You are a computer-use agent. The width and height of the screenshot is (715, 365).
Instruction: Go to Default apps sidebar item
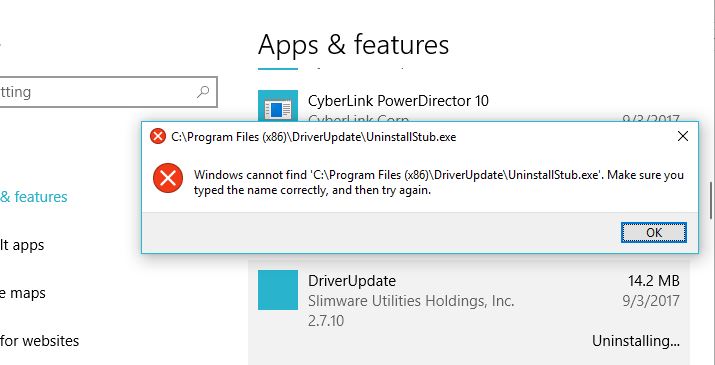(x=22, y=245)
